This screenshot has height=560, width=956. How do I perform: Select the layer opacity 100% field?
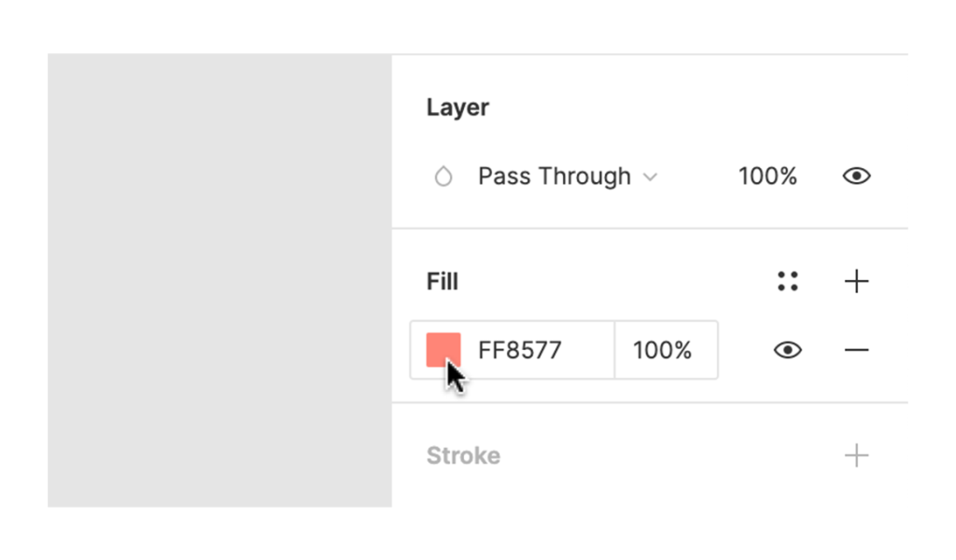767,176
